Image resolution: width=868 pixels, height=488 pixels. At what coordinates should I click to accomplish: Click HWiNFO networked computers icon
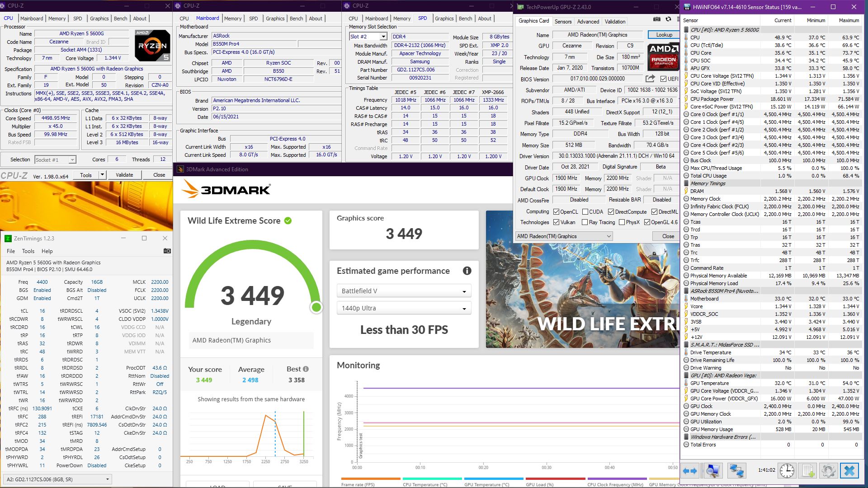(x=736, y=471)
